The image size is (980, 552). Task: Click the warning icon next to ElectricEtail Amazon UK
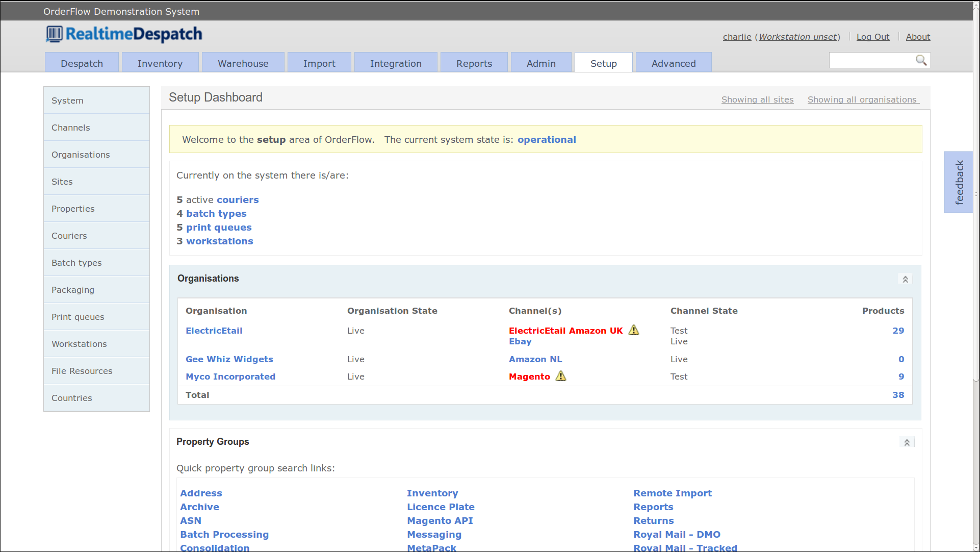[633, 330]
